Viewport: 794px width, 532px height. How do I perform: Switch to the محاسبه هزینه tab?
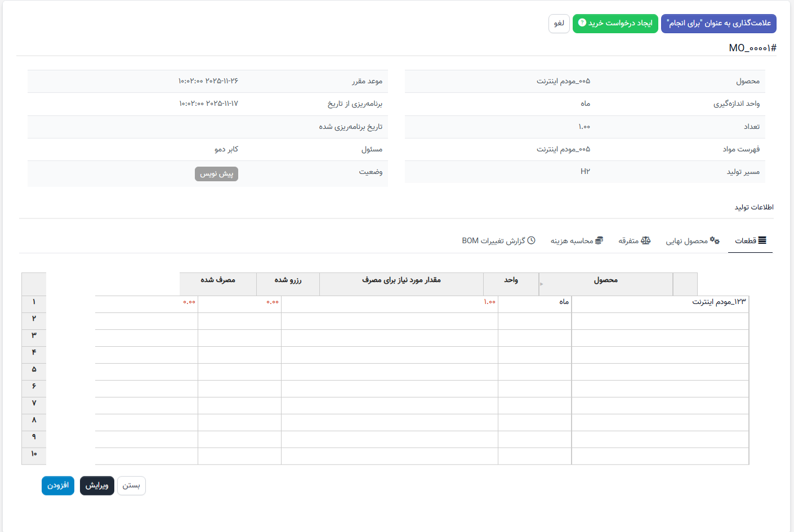click(x=577, y=241)
